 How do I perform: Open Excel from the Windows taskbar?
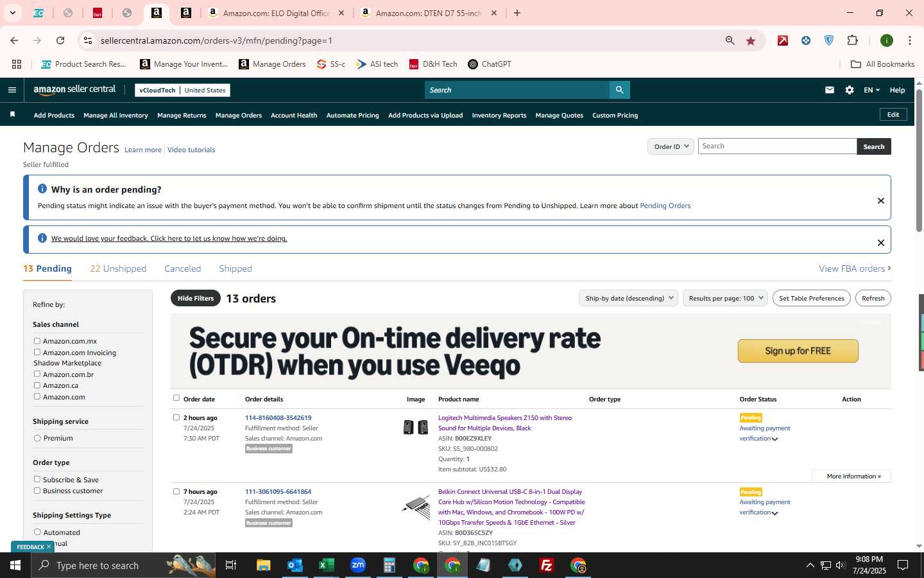point(326,565)
